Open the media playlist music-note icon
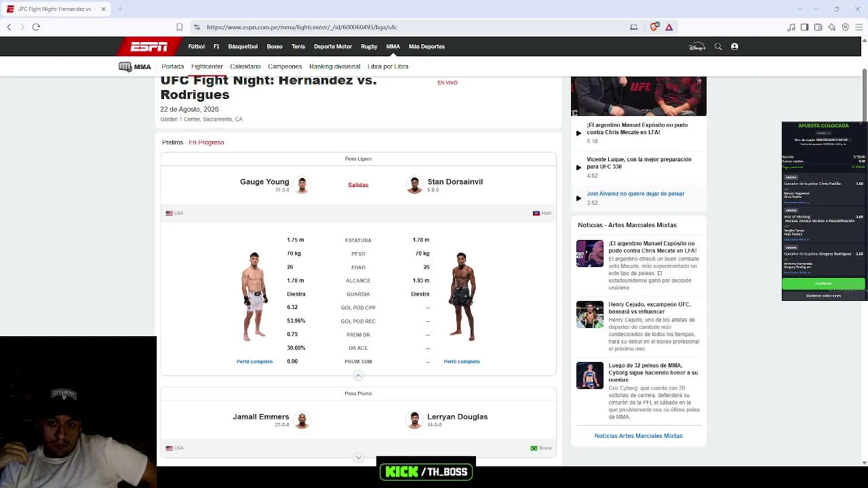868x488 pixels. click(x=791, y=27)
